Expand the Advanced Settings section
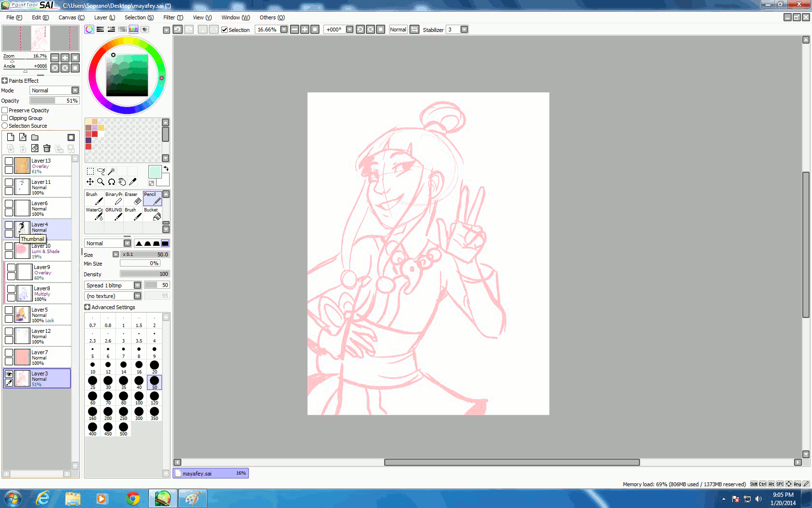This screenshot has width=812, height=508. click(x=87, y=307)
